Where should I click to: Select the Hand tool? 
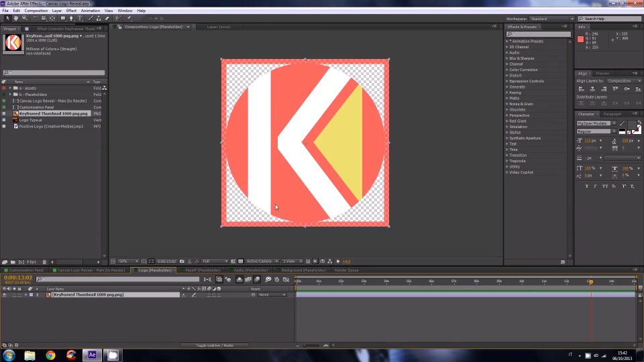[x=15, y=19]
